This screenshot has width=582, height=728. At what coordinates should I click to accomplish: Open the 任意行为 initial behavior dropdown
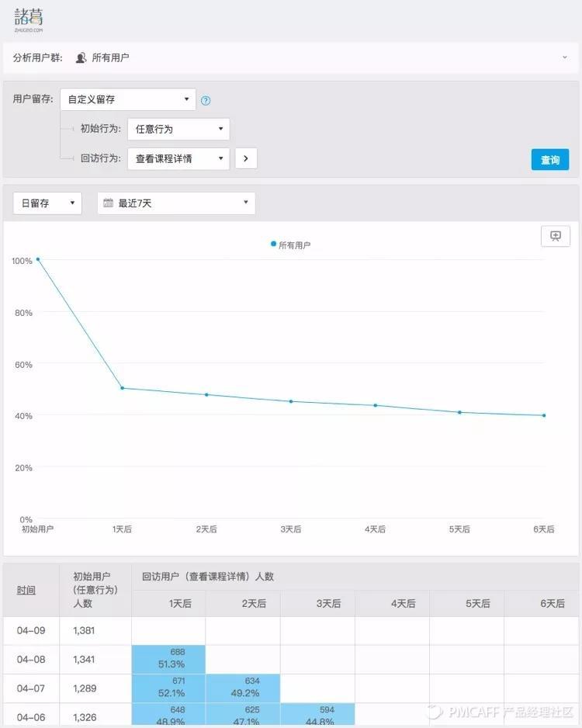[x=178, y=129]
